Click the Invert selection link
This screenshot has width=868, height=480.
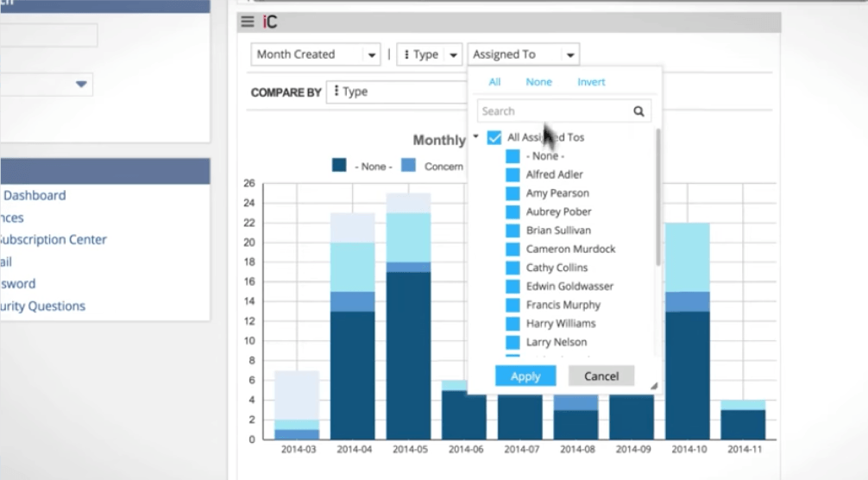click(x=591, y=82)
